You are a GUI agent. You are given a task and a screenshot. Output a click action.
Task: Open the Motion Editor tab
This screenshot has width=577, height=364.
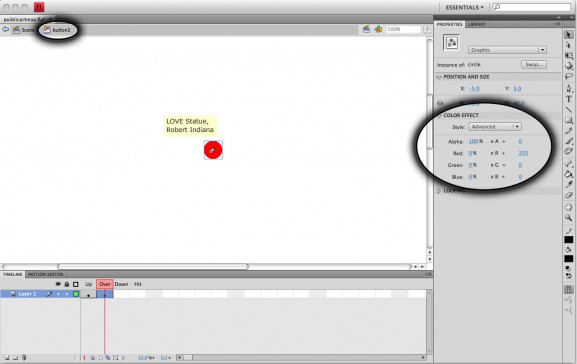[46, 274]
